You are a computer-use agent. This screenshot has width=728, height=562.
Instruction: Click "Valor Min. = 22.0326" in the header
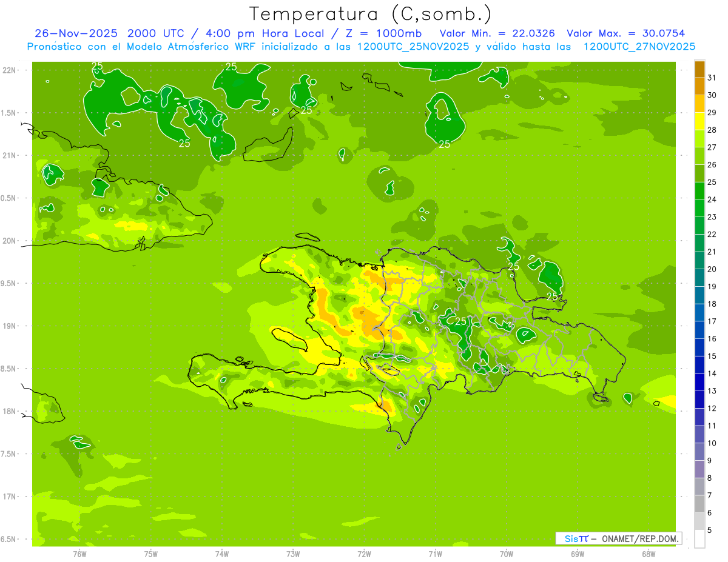point(497,33)
